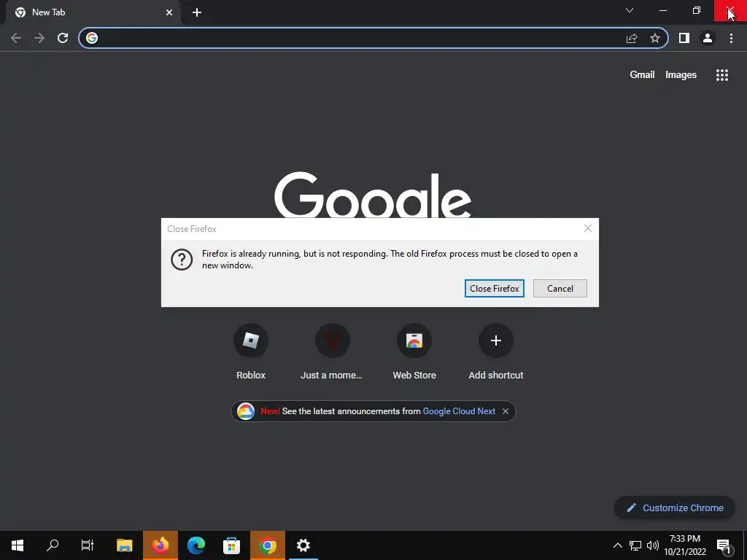This screenshot has width=747, height=560.
Task: Open the Images link
Action: (x=681, y=75)
